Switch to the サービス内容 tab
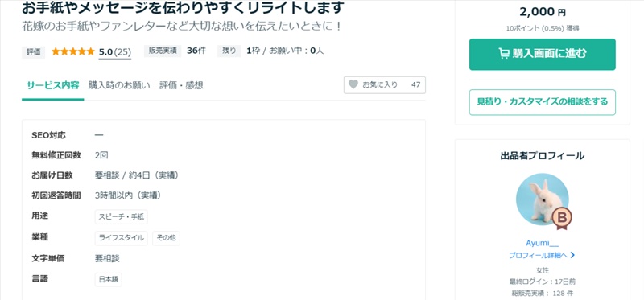The height and width of the screenshot is (300, 644). pyautogui.click(x=52, y=85)
